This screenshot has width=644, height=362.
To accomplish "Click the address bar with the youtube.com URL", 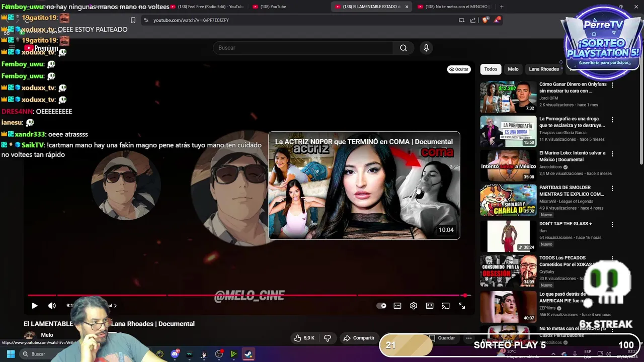I will [x=302, y=20].
